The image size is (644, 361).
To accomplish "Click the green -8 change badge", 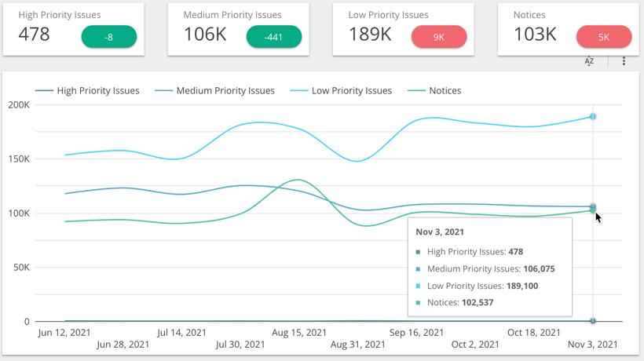I will click(x=109, y=37).
